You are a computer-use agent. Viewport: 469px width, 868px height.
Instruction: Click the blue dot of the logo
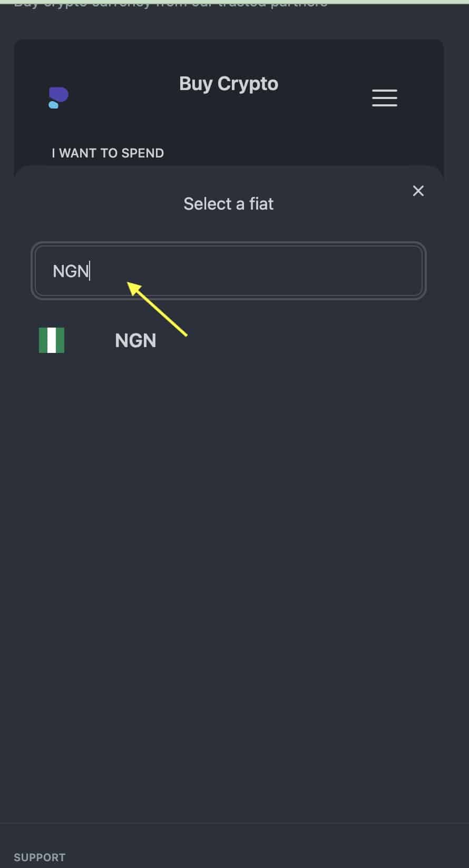[x=53, y=105]
